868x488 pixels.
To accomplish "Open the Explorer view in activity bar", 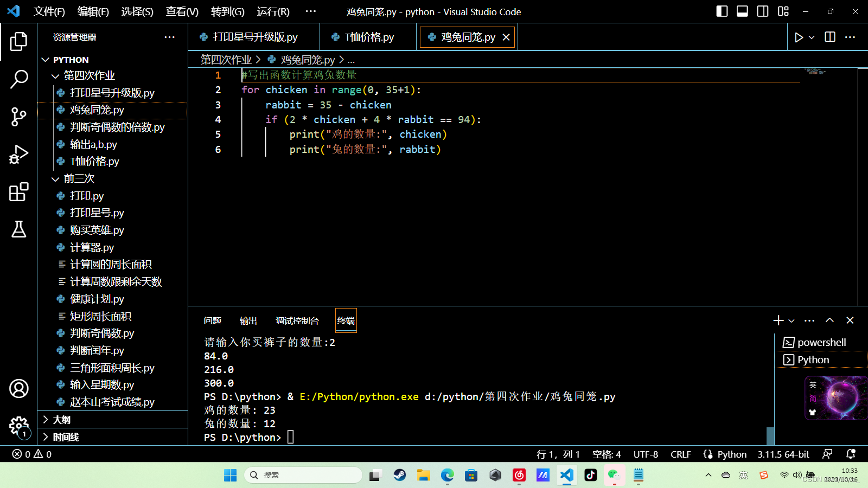I will tap(18, 42).
